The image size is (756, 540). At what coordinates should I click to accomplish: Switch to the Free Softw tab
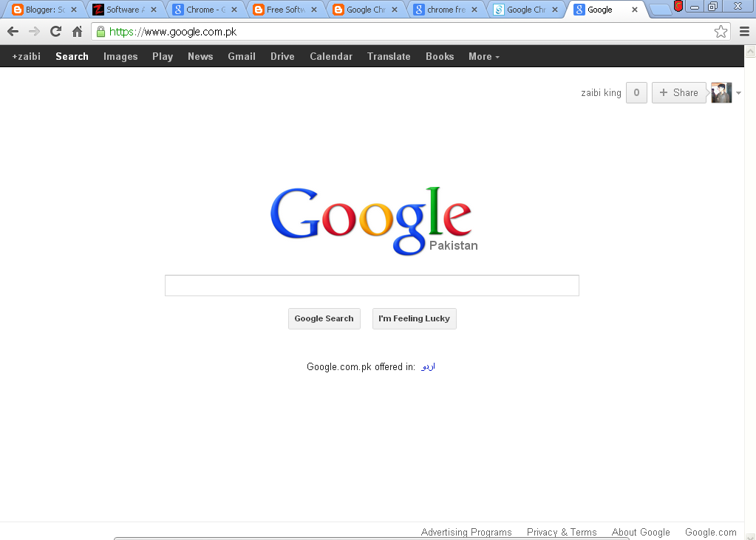pos(285,10)
